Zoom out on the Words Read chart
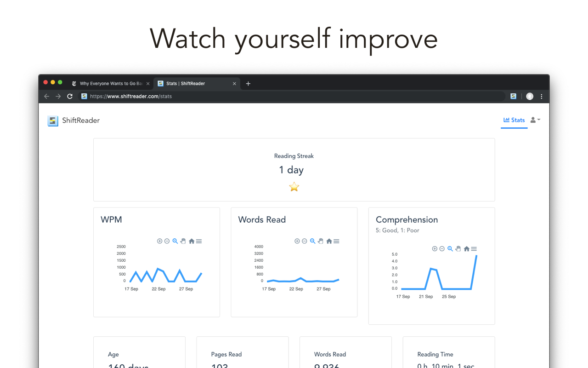Screen dimensions: 588x368 (x=305, y=241)
